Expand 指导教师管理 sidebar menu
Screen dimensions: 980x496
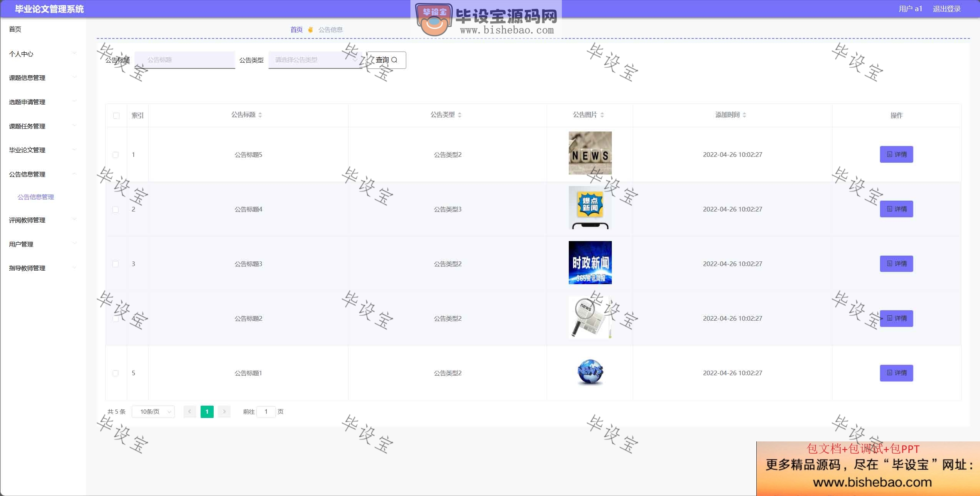tap(43, 268)
